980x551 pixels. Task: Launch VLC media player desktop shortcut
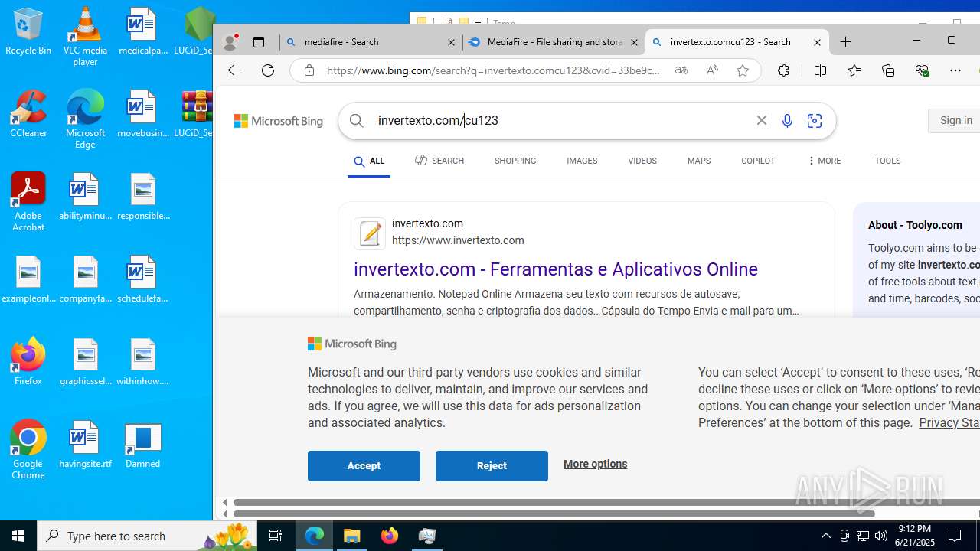(85, 36)
